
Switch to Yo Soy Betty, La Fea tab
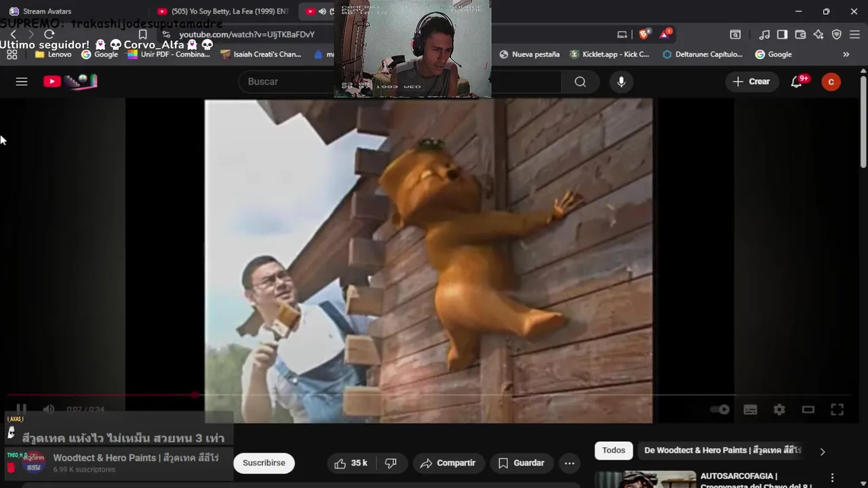222,11
